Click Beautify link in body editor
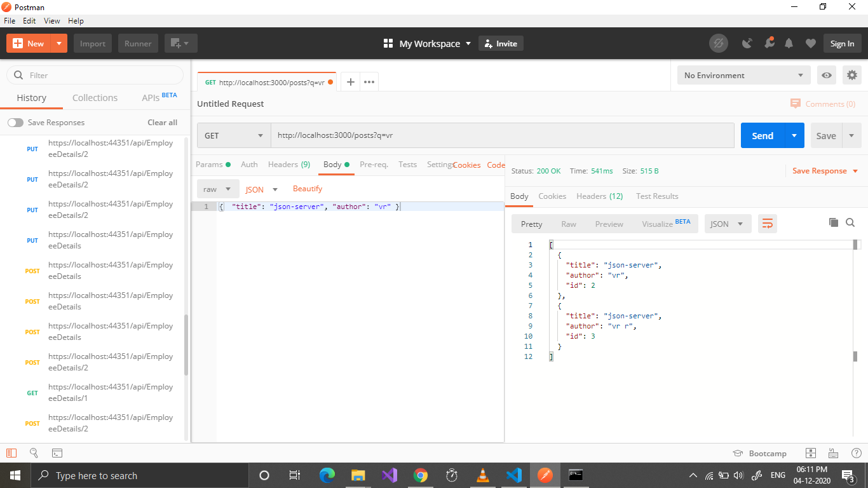The height and width of the screenshot is (488, 868). click(x=308, y=189)
